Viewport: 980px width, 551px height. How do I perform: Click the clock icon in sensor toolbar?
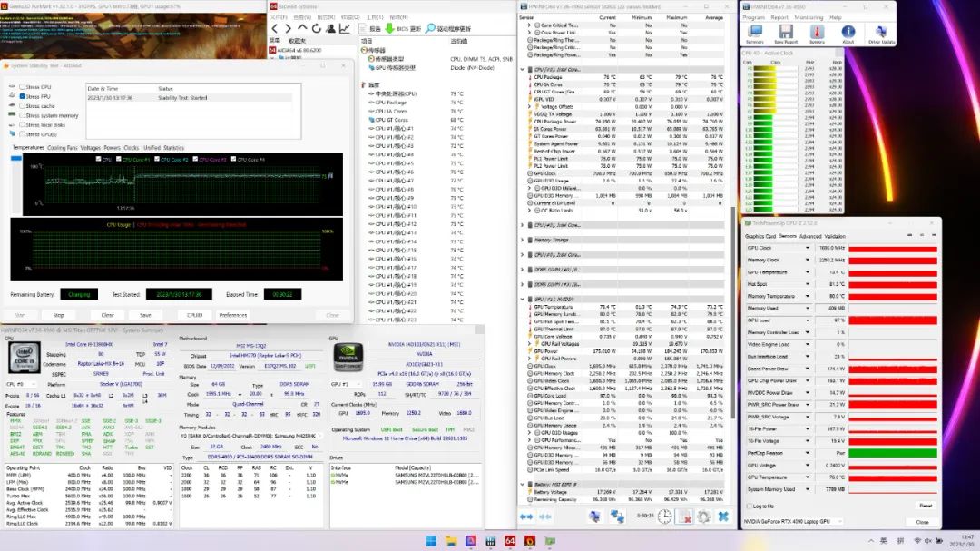tap(664, 516)
